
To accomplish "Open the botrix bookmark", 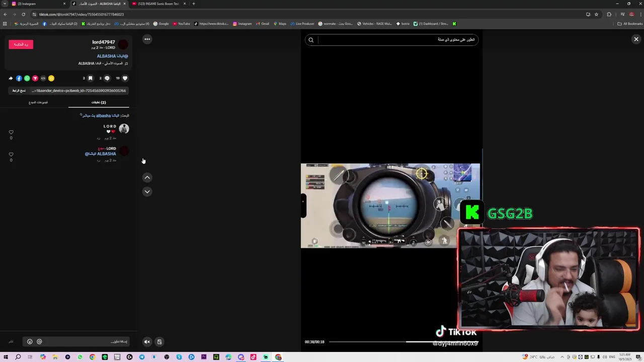I will coord(403,24).
